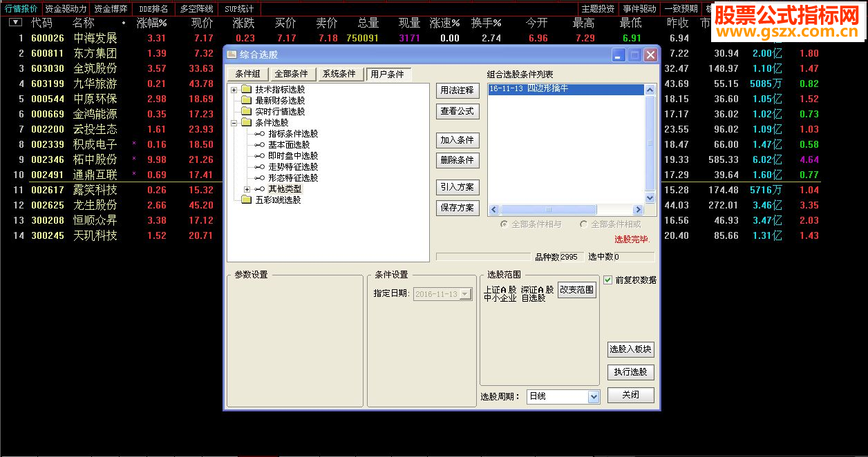
Task: Click the 形态特征选股 formula node icon
Action: pyautogui.click(x=260, y=178)
